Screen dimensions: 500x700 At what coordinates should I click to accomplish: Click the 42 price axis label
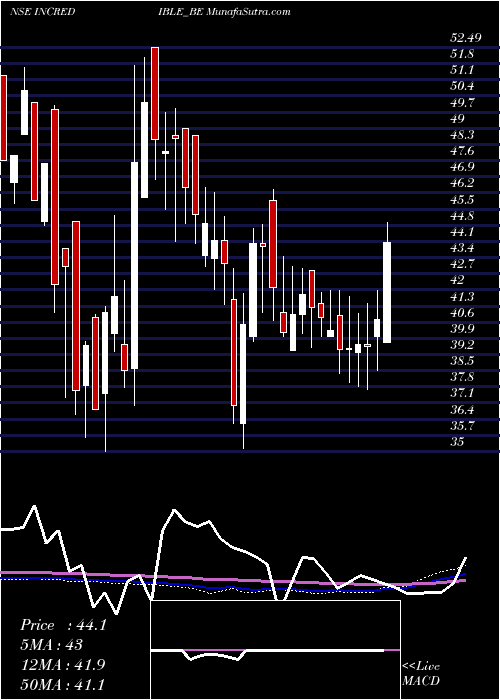pos(458,280)
